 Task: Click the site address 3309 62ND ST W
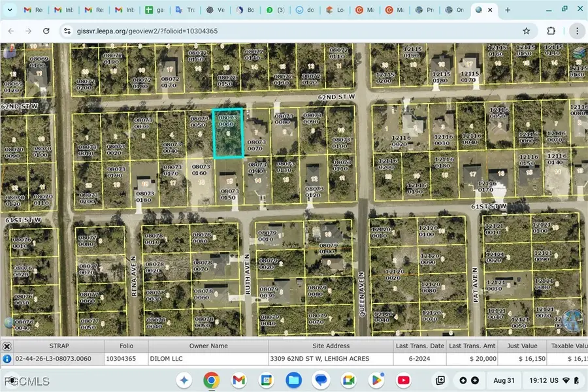(319, 358)
